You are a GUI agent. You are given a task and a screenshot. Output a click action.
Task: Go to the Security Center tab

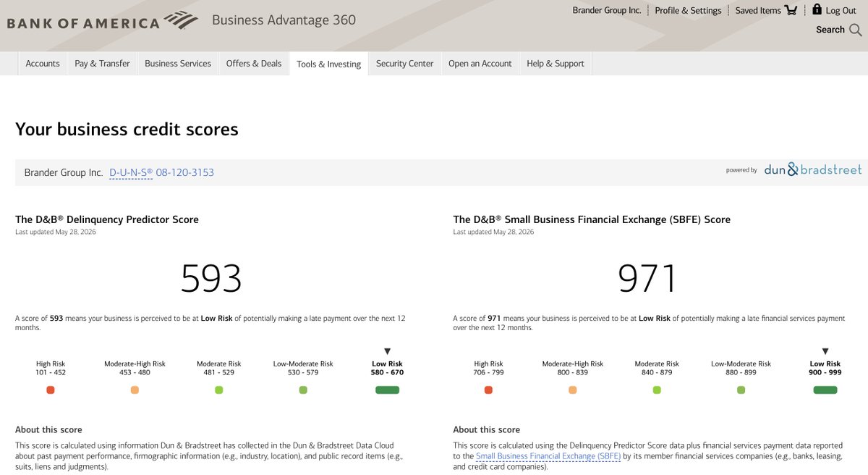(x=404, y=64)
